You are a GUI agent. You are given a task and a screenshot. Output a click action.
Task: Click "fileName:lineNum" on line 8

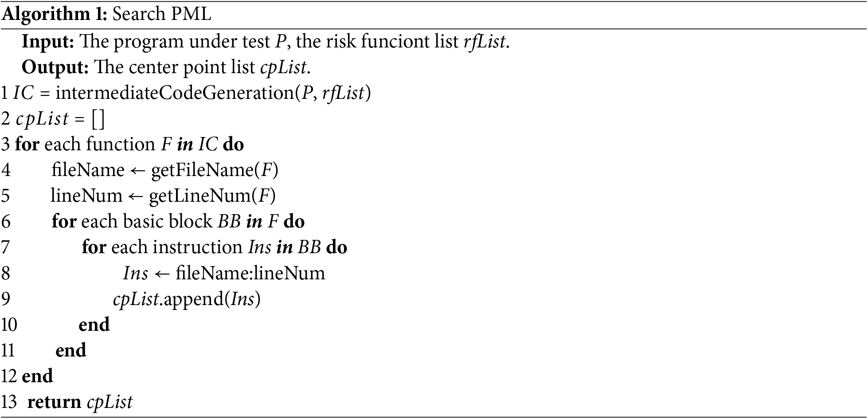[250, 273]
